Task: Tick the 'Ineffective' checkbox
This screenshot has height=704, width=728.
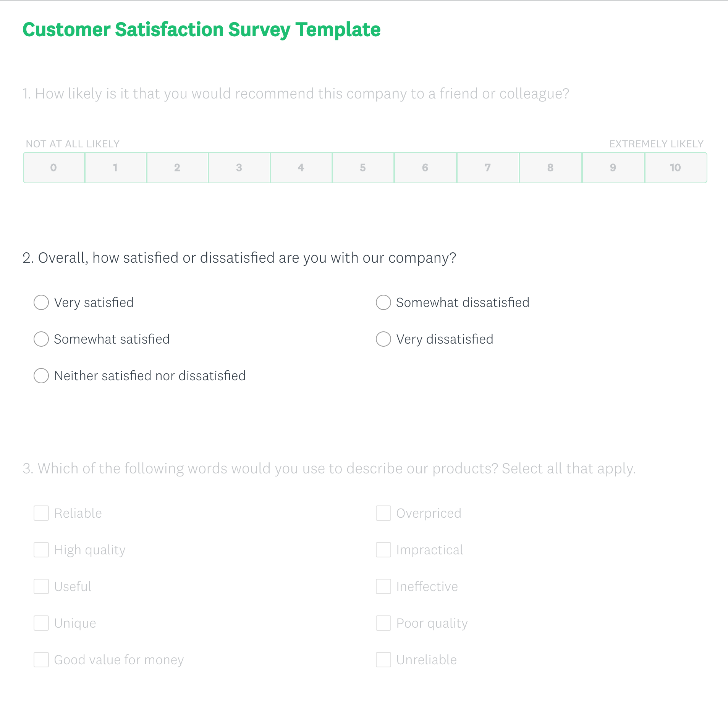Action: 383,586
